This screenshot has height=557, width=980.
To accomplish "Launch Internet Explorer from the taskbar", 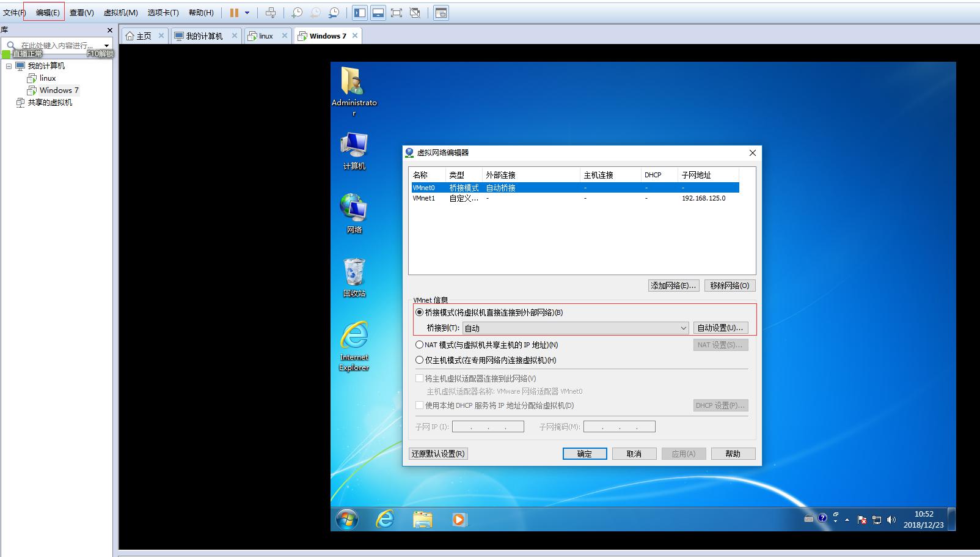I will (x=385, y=520).
